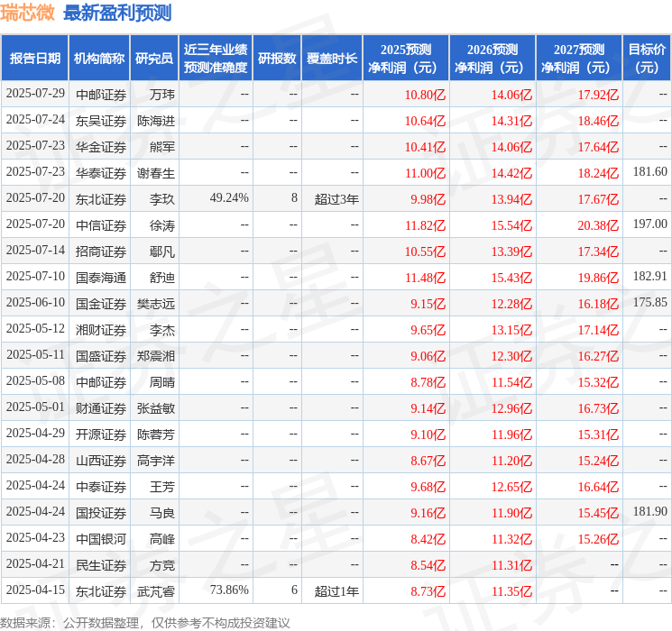Image resolution: width=672 pixels, height=631 pixels.
Task: Click 华金证券 institution cell
Action: (101, 147)
